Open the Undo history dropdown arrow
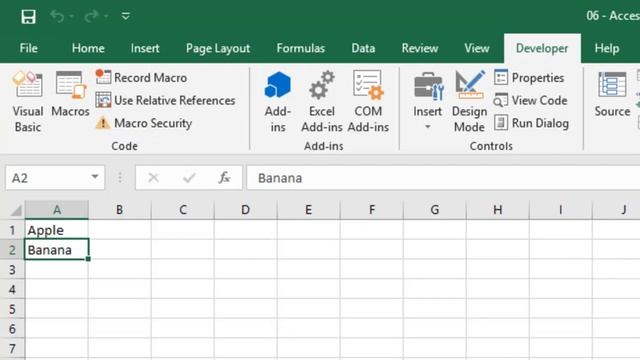This screenshot has width=640, height=360. click(x=71, y=16)
